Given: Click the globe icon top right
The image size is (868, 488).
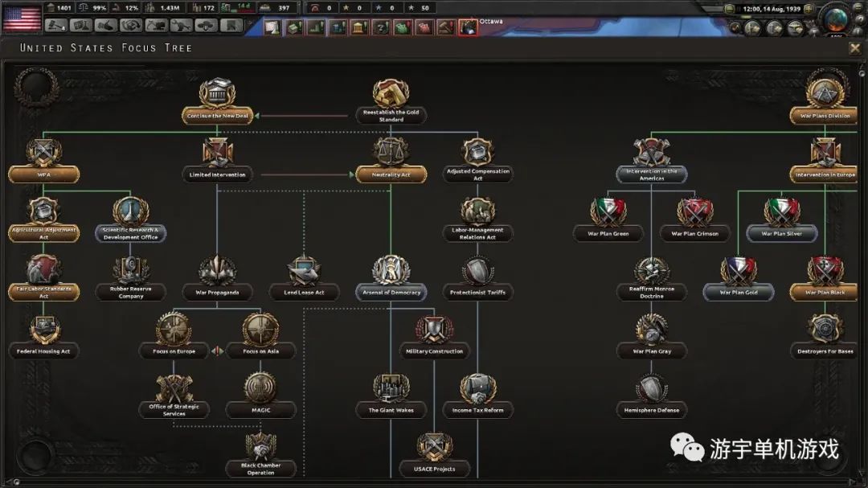Looking at the screenshot, I should (x=837, y=18).
